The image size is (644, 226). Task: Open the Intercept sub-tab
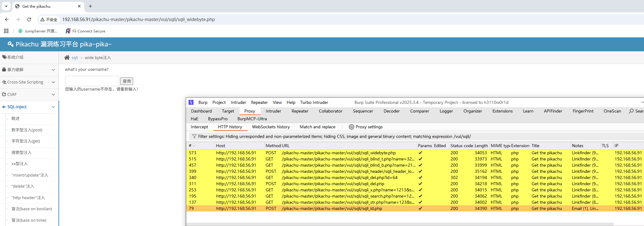coord(199,127)
